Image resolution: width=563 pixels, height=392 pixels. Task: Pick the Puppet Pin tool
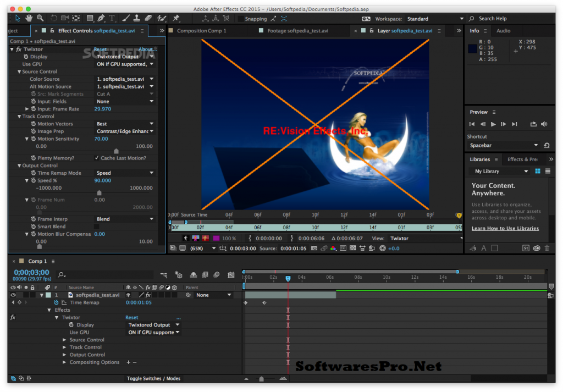pyautogui.click(x=176, y=18)
